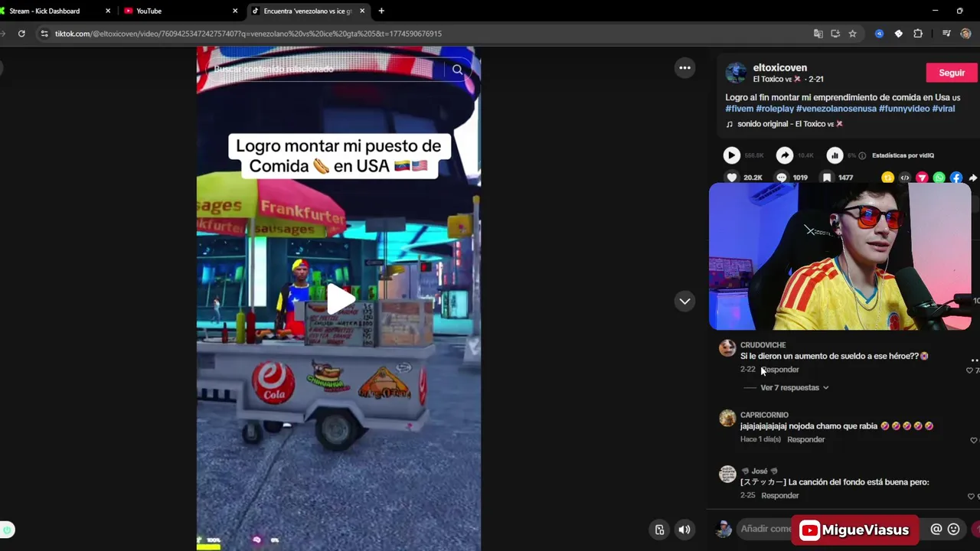Image resolution: width=980 pixels, height=551 pixels.
Task: Reload the page with refresh icon
Action: click(x=21, y=34)
